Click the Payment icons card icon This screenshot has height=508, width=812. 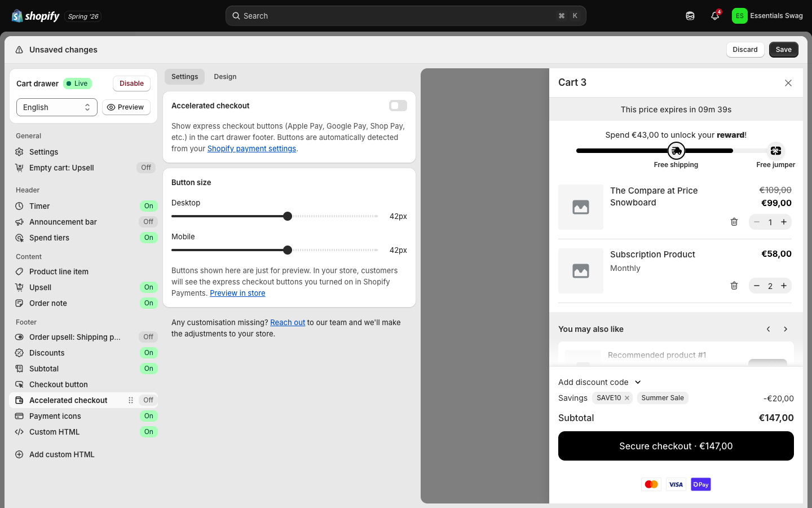[x=19, y=416]
